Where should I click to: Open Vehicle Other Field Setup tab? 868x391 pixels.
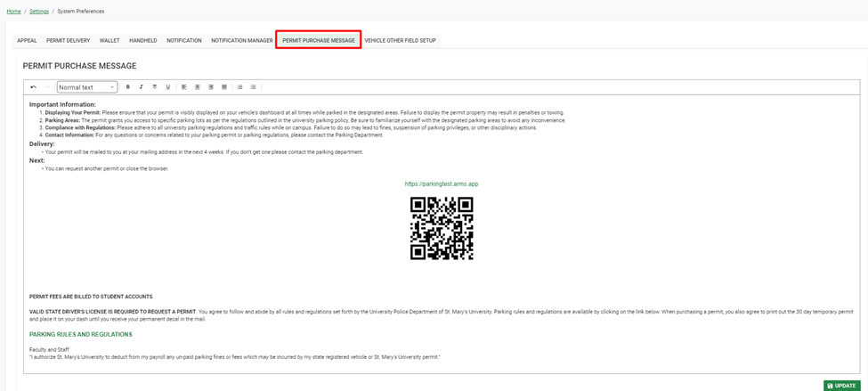(401, 40)
